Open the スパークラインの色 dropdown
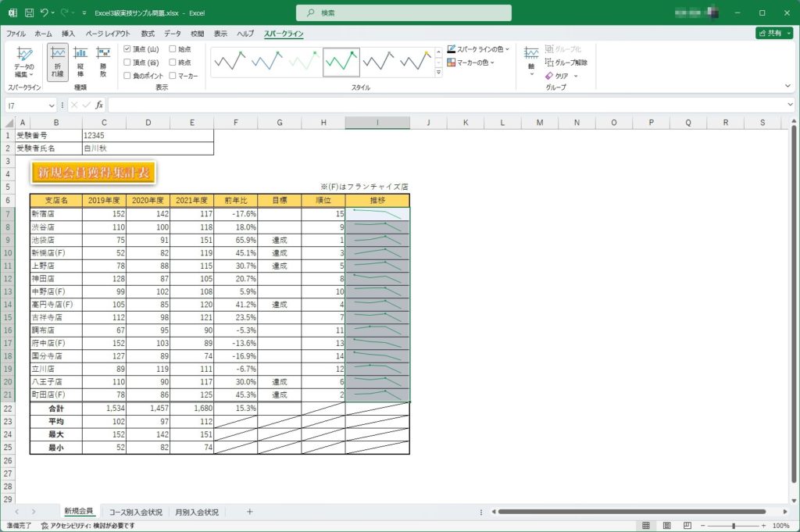The height and width of the screenshot is (532, 800). 478,49
